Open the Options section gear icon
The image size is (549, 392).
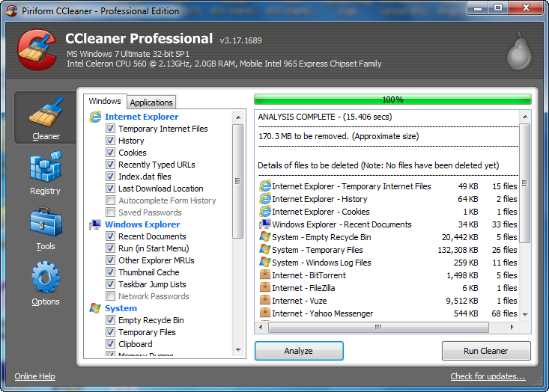(46, 277)
